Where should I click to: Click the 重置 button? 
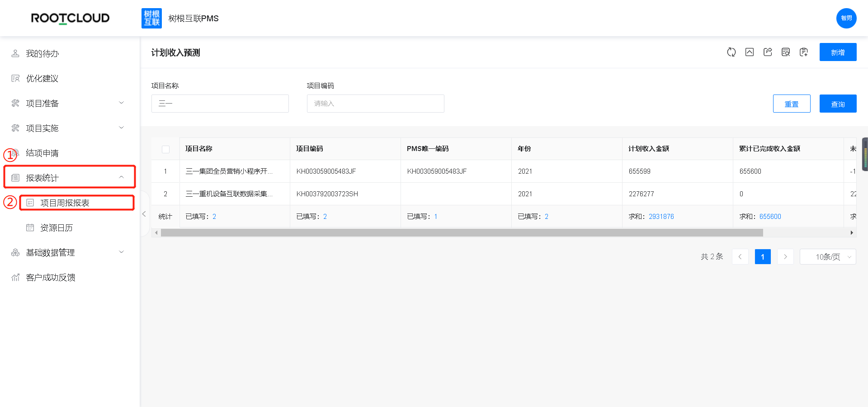[792, 104]
